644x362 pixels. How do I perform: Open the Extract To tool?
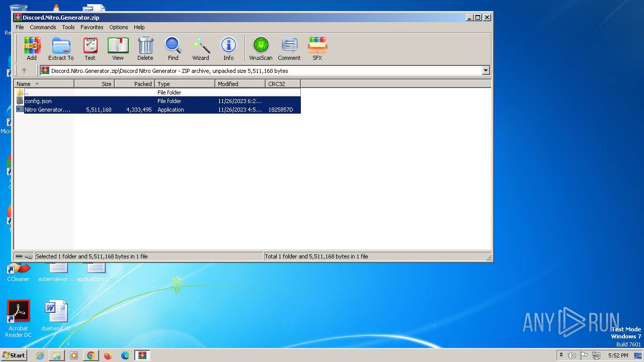click(61, 49)
